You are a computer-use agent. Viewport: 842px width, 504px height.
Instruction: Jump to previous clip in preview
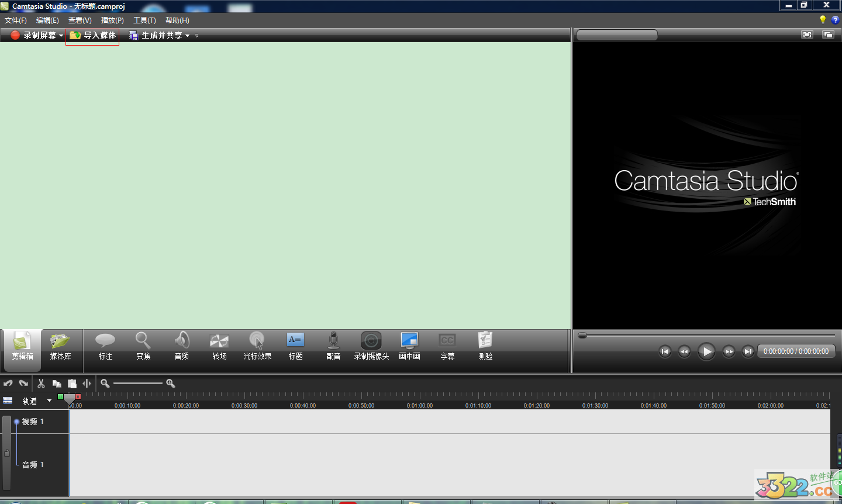pos(665,351)
